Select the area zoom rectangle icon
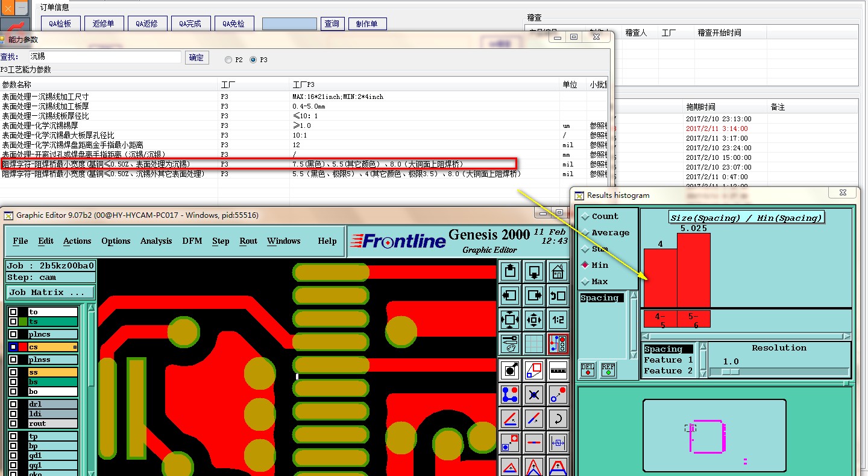This screenshot has height=476, width=868. click(x=534, y=370)
